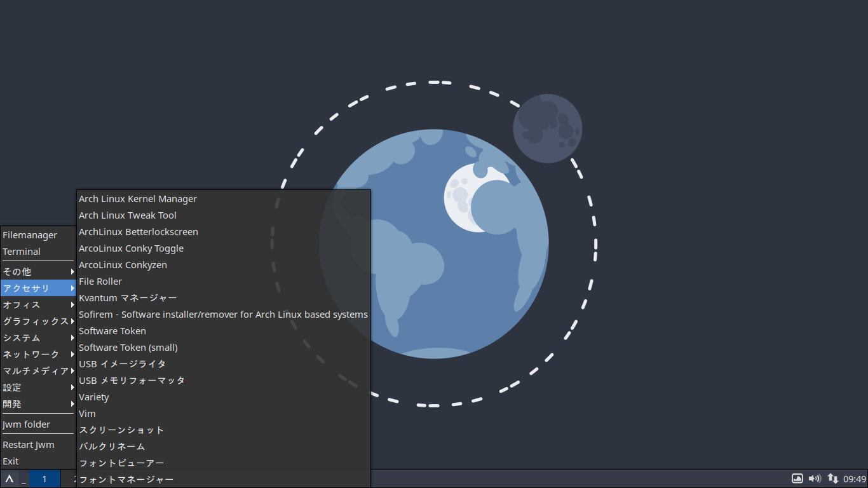868x488 pixels.
Task: Open the ArcoLinux logo start menu button
Action: point(10,479)
